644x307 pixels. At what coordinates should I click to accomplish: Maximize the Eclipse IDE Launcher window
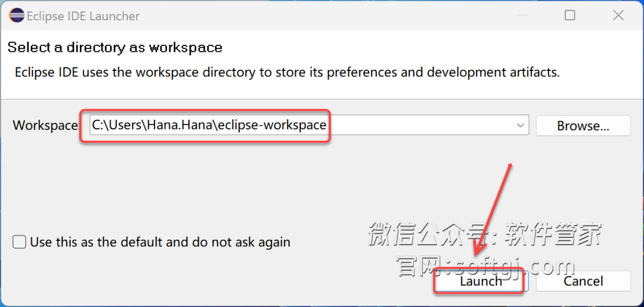coord(569,15)
